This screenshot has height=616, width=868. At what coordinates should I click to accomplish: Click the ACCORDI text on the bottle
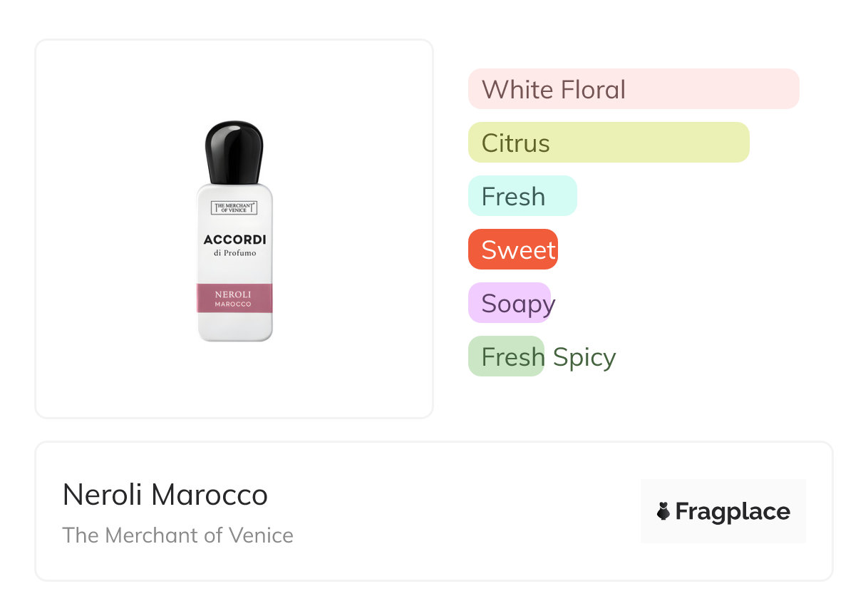click(x=234, y=240)
